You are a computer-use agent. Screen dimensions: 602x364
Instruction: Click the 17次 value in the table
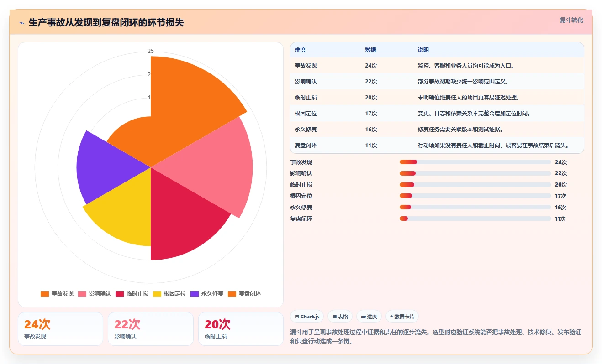[x=371, y=114]
